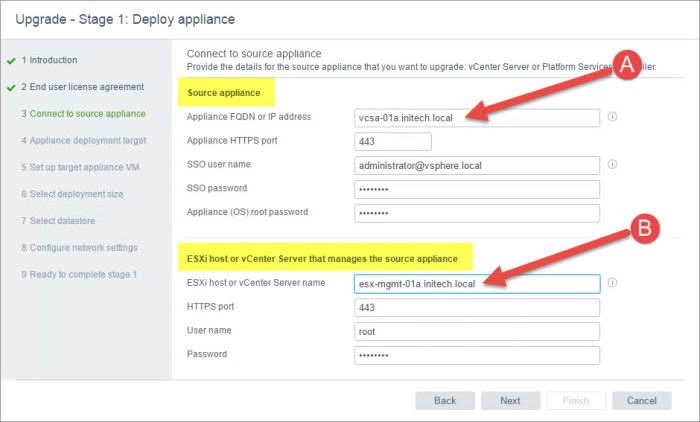Click info icon beside Appliance FQDN field
Image resolution: width=700 pixels, height=422 pixels.
[612, 117]
